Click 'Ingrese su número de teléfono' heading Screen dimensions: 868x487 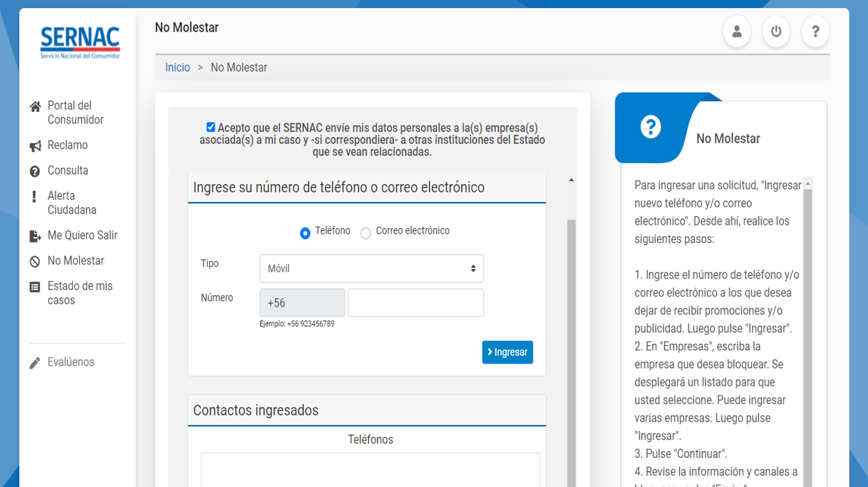[x=339, y=187]
